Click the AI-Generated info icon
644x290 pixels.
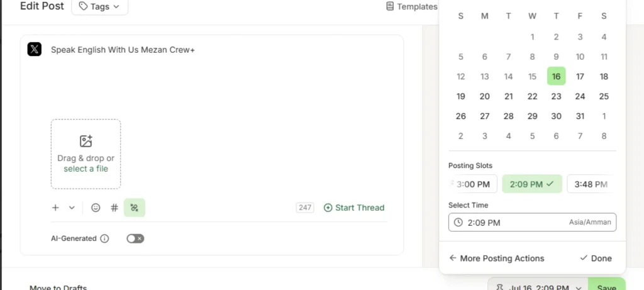pyautogui.click(x=105, y=238)
